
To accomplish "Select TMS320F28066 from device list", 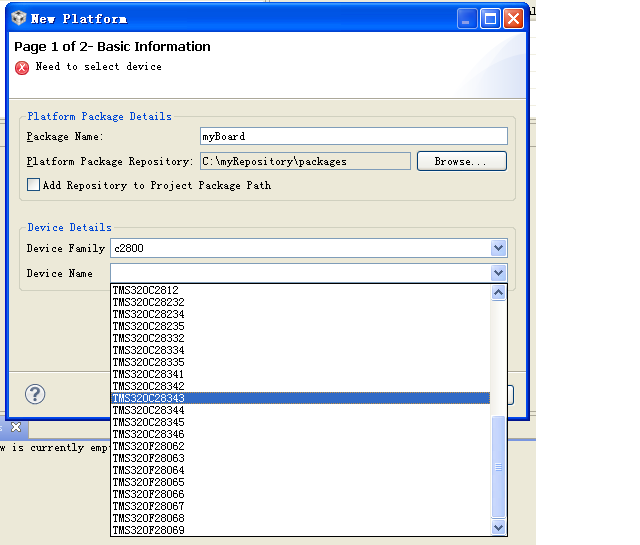I will [x=300, y=494].
